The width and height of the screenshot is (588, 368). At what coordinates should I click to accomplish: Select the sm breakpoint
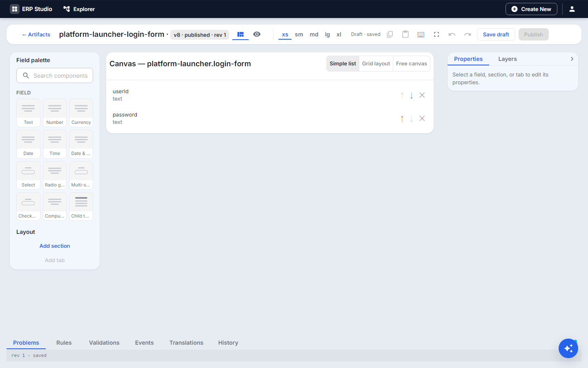(299, 35)
